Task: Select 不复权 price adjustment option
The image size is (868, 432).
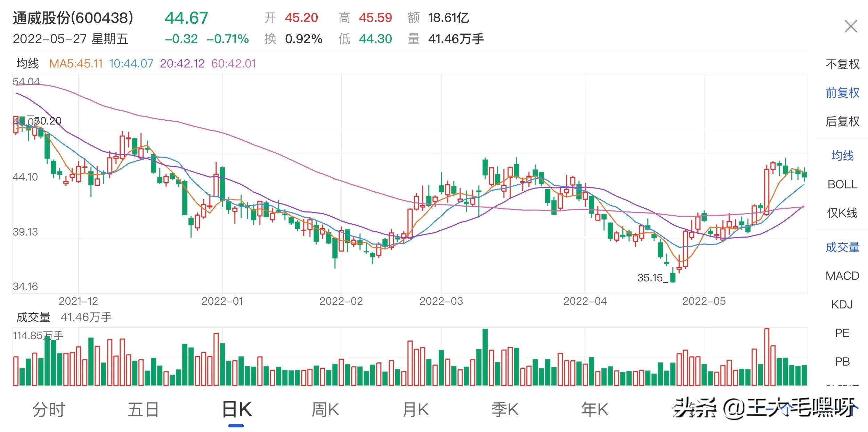Action: pyautogui.click(x=842, y=64)
